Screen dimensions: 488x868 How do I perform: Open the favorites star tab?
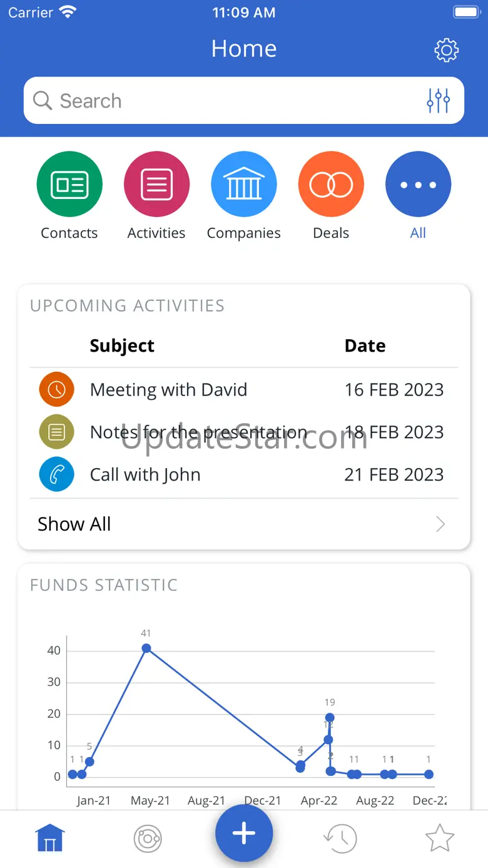439,837
